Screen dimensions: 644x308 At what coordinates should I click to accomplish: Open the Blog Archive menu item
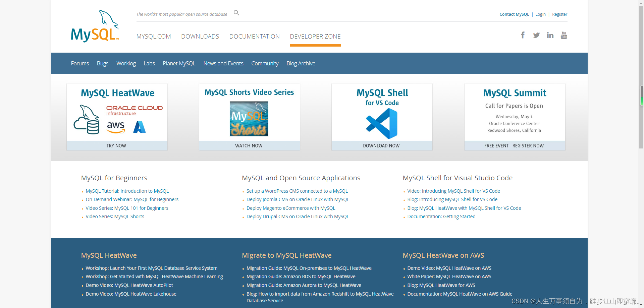coord(301,63)
